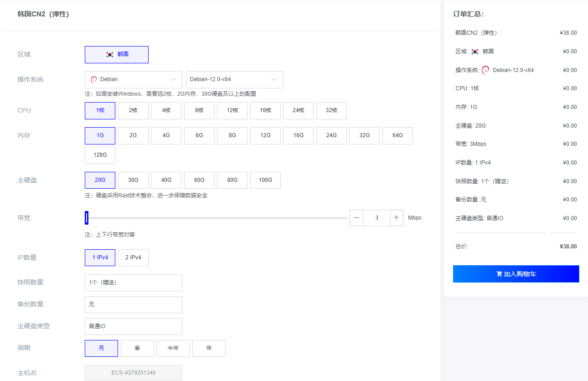588x381 pixels.
Task: Click the Debian logo in OS selector
Action: 94,79
